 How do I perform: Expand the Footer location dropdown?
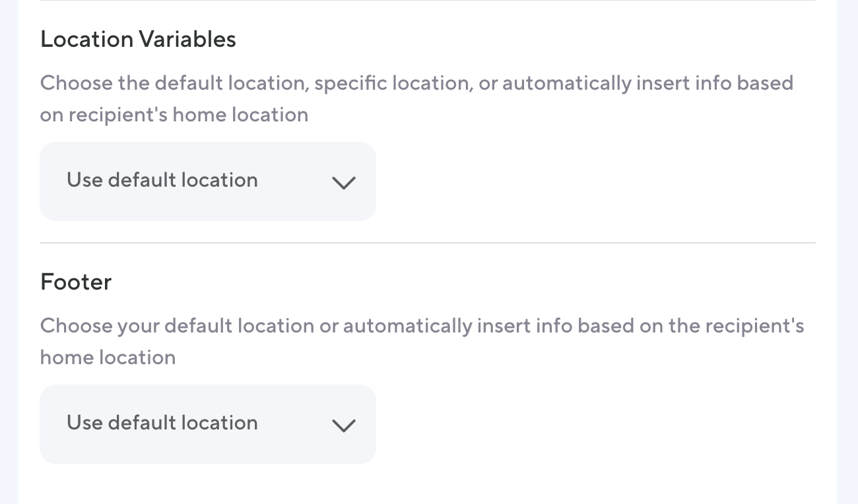point(207,424)
